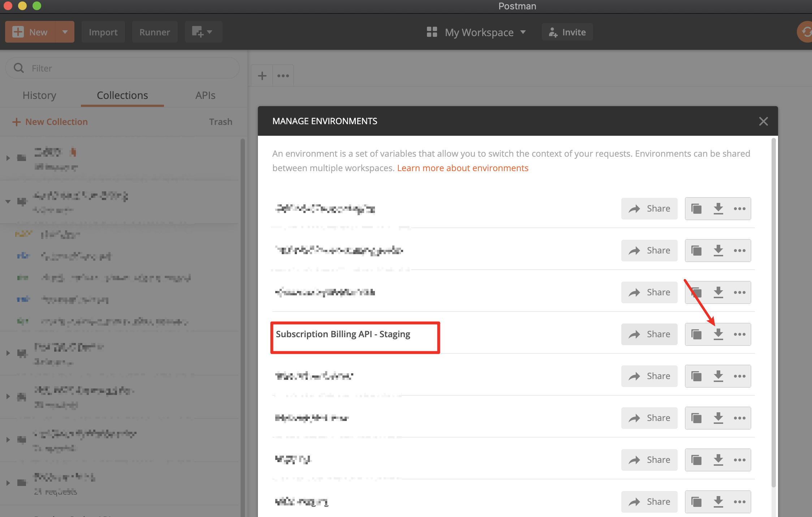Switch to the APIs tab

point(205,95)
